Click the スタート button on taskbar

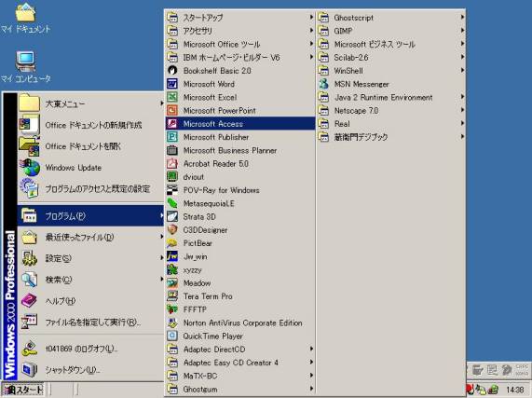23,390
